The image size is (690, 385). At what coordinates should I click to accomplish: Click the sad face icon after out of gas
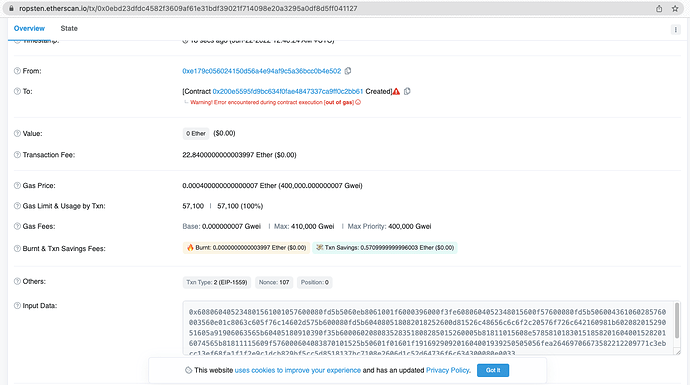[x=358, y=103]
